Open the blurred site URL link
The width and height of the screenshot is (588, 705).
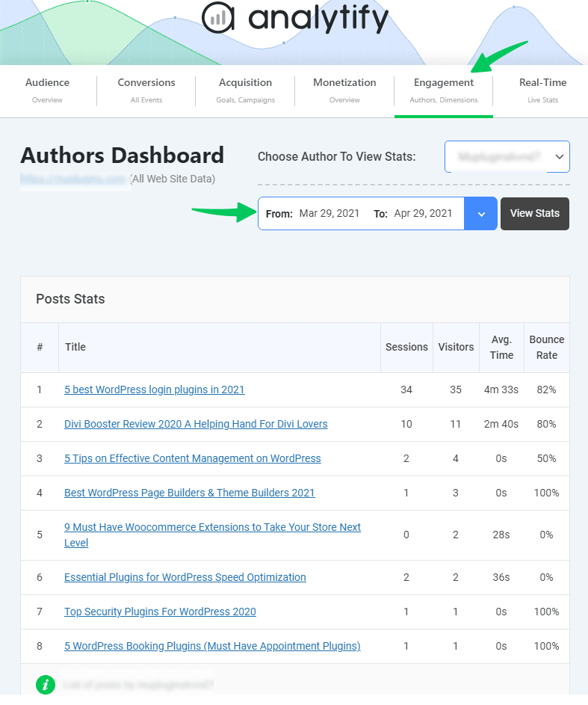click(75, 179)
